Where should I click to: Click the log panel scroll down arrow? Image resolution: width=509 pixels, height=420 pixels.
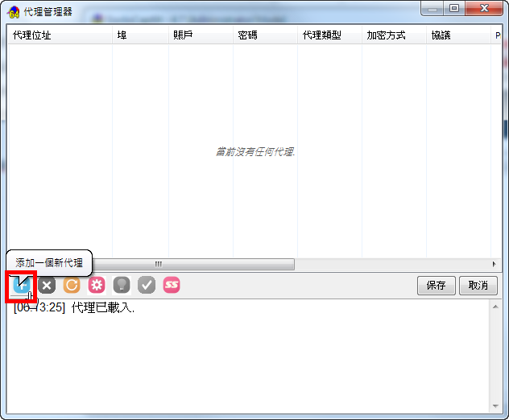coord(495,406)
